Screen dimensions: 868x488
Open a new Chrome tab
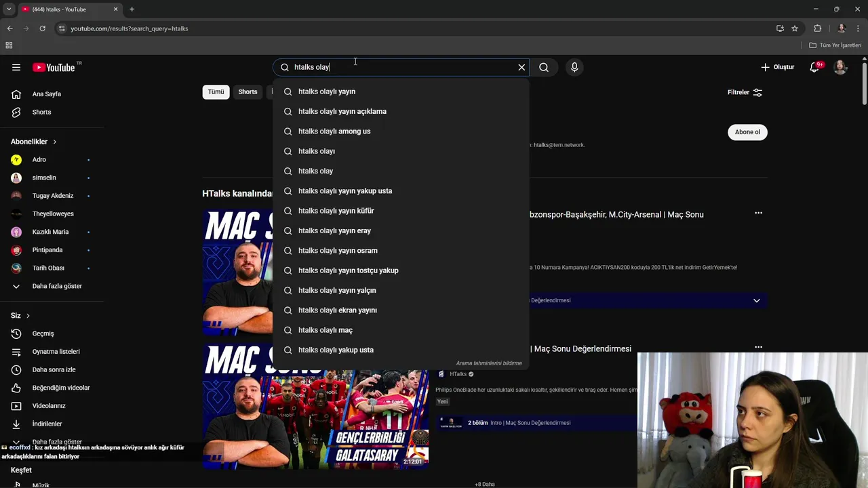click(132, 9)
